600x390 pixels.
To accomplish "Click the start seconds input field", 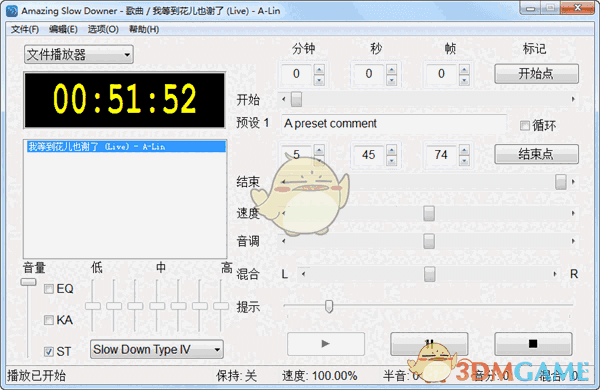I will 369,74.
